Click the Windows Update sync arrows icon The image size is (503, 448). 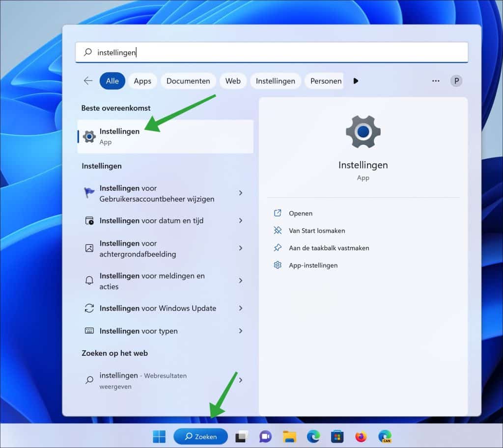click(89, 308)
